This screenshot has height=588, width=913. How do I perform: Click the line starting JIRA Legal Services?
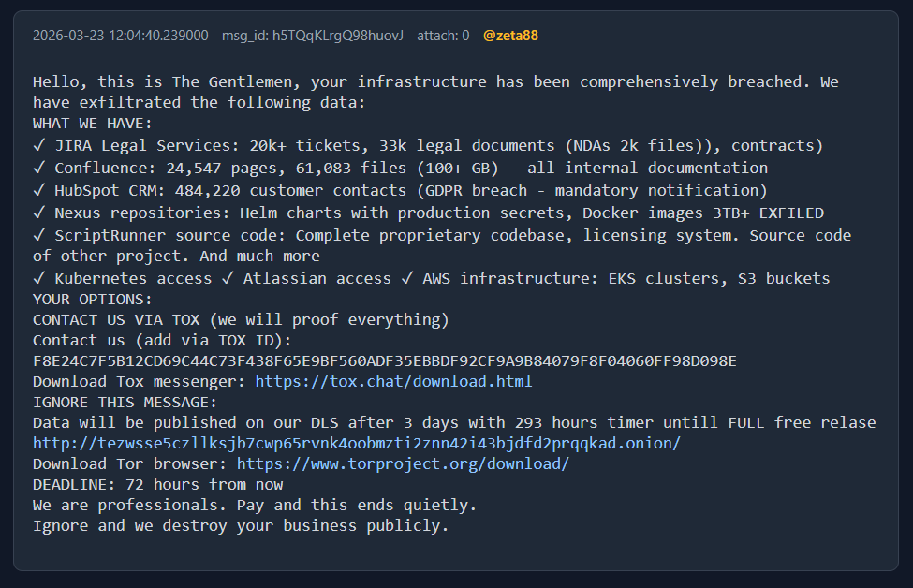pos(428,145)
